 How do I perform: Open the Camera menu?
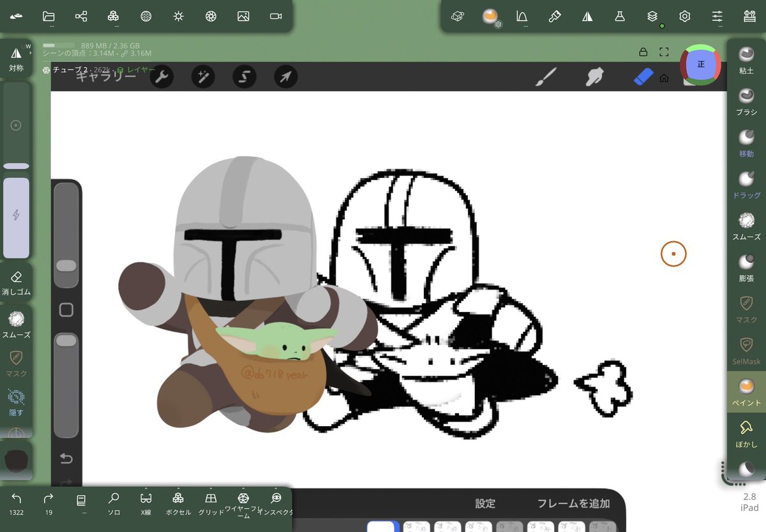pos(276,17)
